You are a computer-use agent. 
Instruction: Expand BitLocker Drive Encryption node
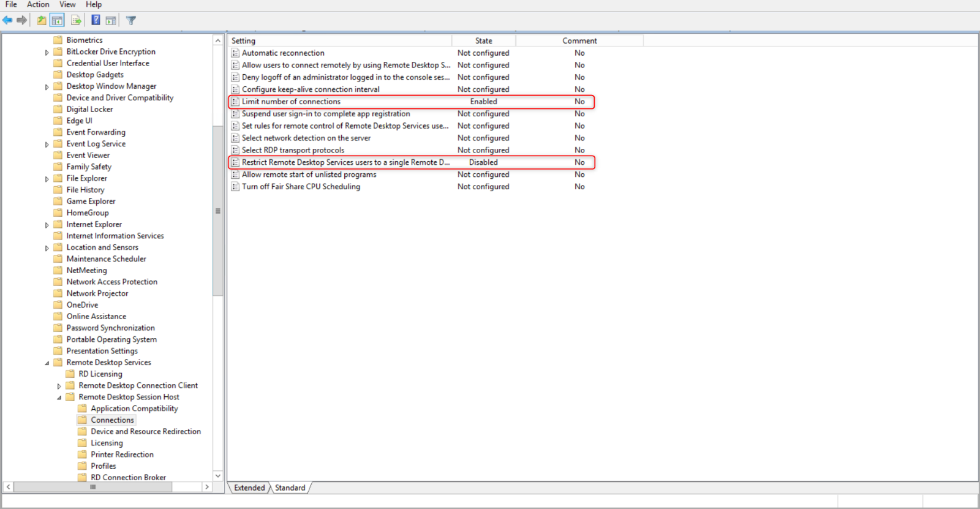click(x=47, y=52)
